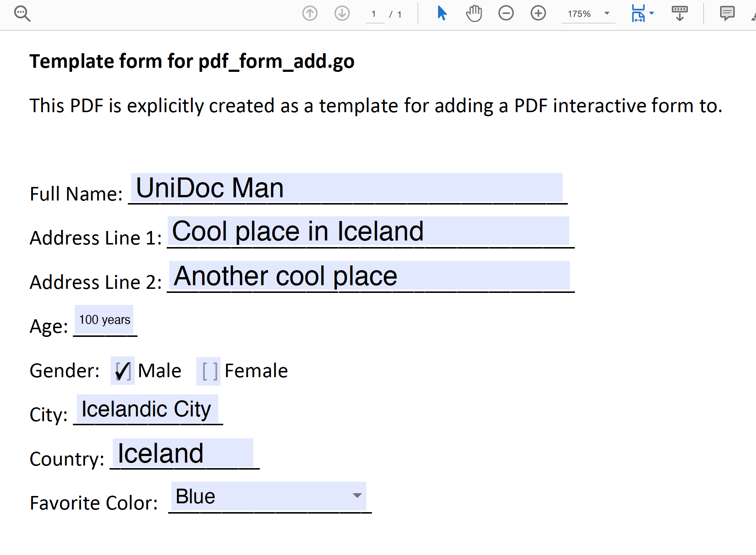756x555 pixels.
Task: Click the current page number field
Action: click(x=374, y=14)
